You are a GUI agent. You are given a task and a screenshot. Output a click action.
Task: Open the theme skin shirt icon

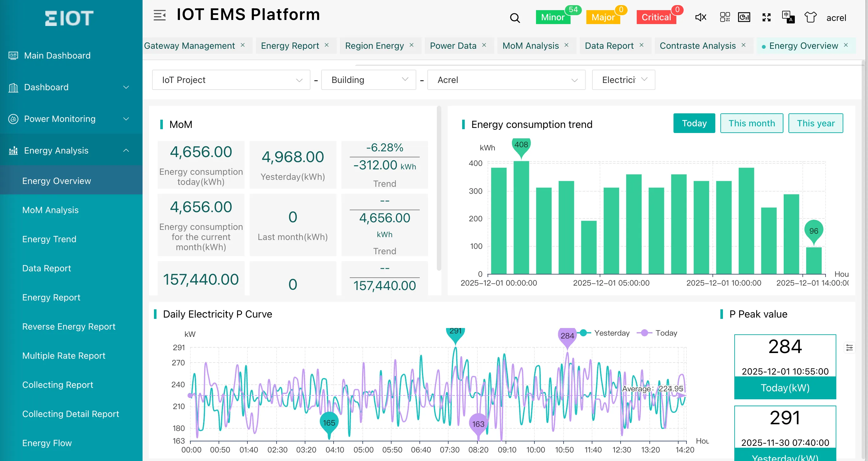click(x=810, y=17)
